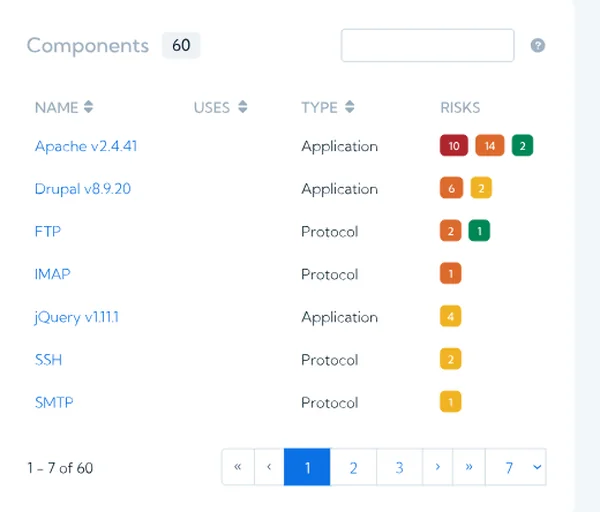The height and width of the screenshot is (512, 600).
Task: Select page 3 in pagination
Action: (x=399, y=467)
